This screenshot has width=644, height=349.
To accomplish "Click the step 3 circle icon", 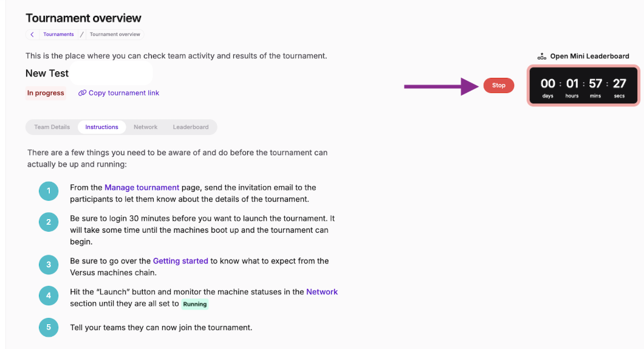I will (x=49, y=264).
